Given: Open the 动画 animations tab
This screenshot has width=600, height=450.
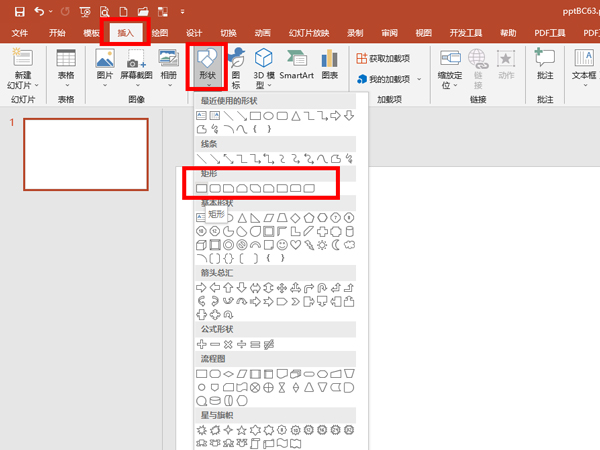Looking at the screenshot, I should click(262, 33).
